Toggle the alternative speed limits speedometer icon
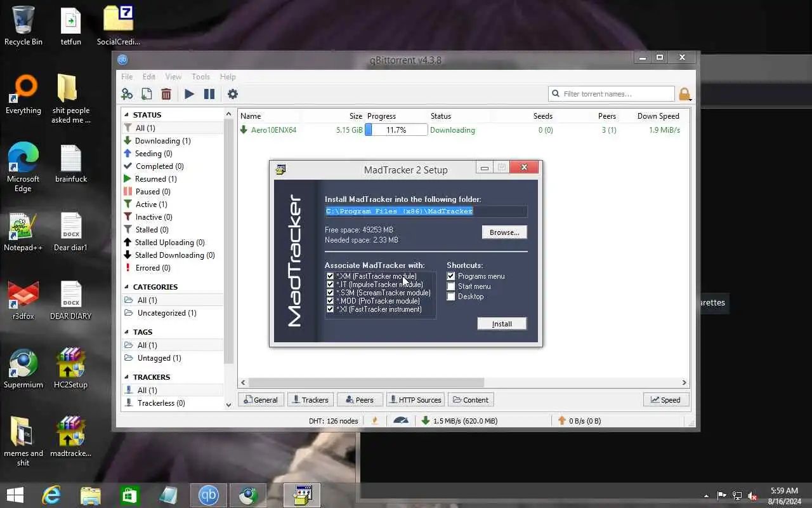 pyautogui.click(x=400, y=420)
